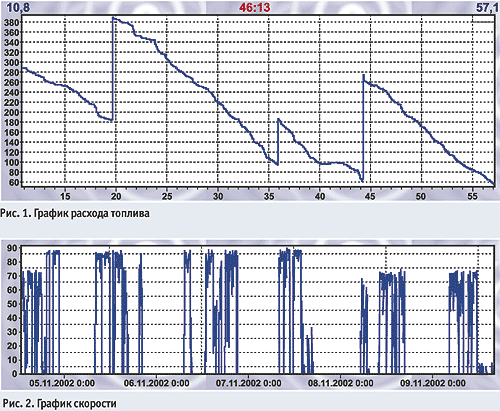The width and height of the screenshot is (500, 411).
Task: Click caption Рис. 1. График расхода топлива
Action: coord(75,213)
